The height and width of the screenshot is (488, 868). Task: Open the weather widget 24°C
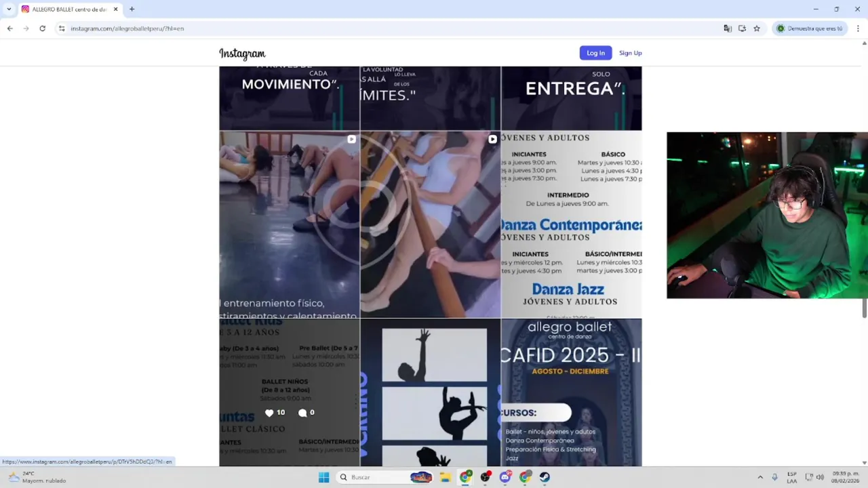pyautogui.click(x=37, y=477)
